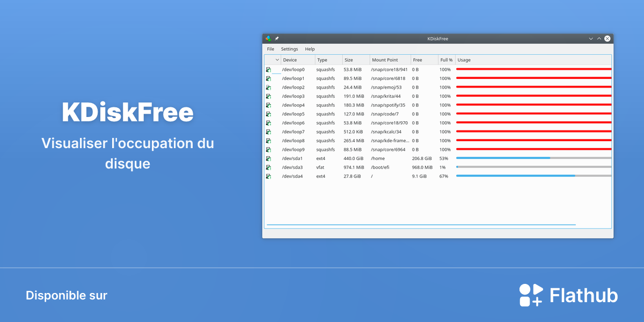Click the drive icon for /dev/loop2
Viewport: 644px width, 322px height.
point(268,87)
